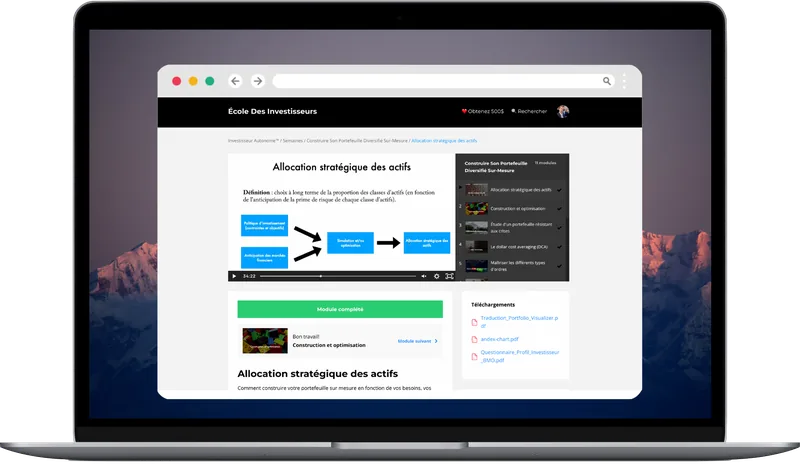This screenshot has height=464, width=800.
Task: Click checkmark beside Maîtriser les différents types d'ordres
Action: click(559, 266)
